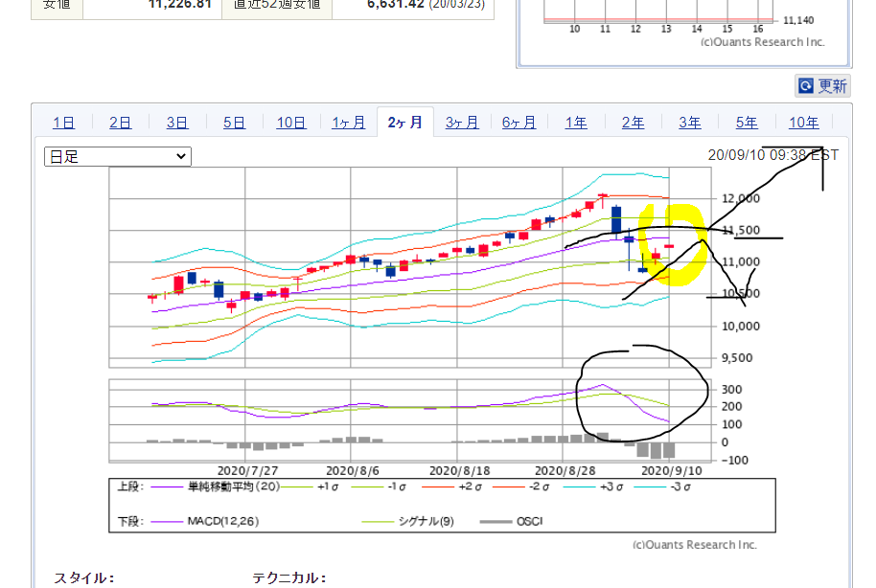Click the active 2ヶ月 tab

[404, 123]
